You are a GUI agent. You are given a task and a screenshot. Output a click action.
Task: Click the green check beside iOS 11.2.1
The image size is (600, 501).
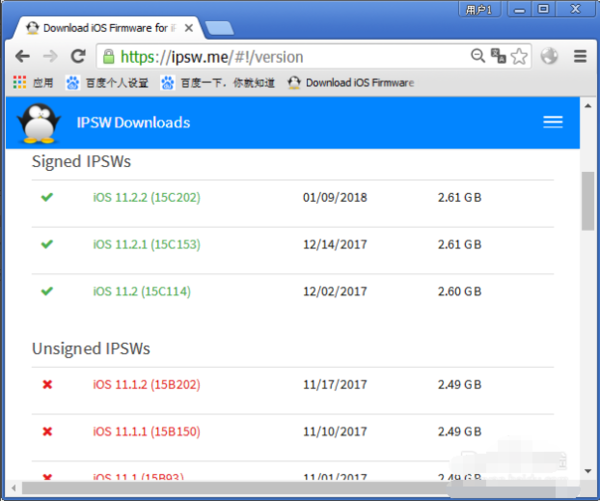(x=47, y=244)
